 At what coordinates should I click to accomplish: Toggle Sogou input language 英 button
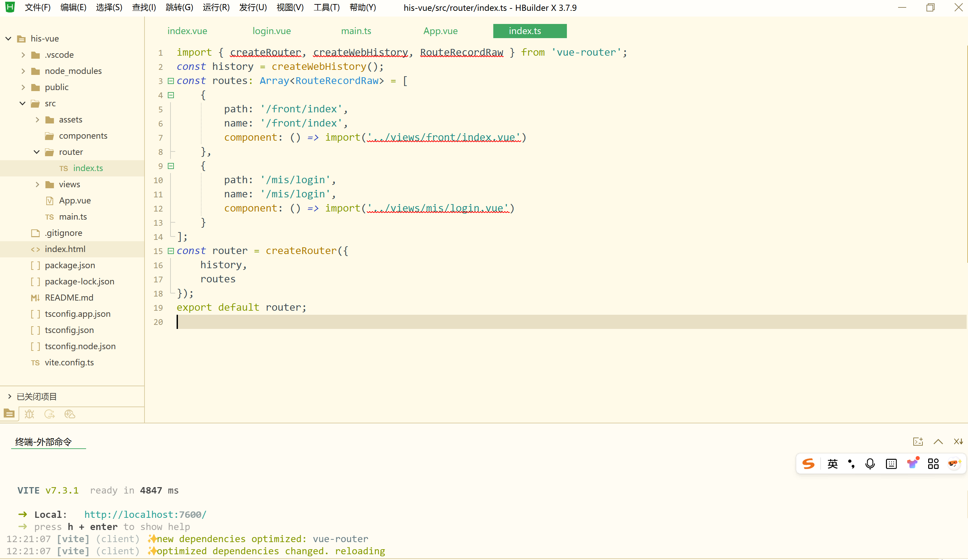click(x=832, y=464)
